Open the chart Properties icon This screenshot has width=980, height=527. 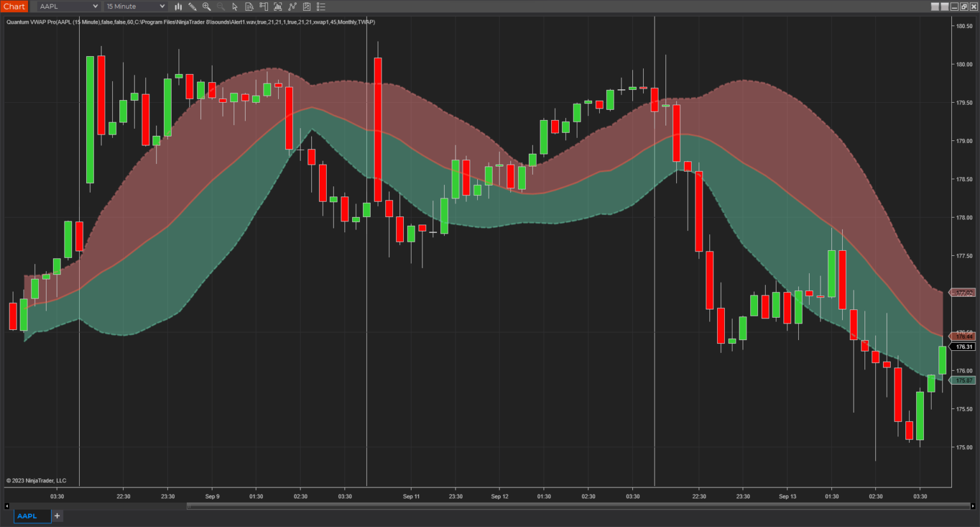point(306,6)
